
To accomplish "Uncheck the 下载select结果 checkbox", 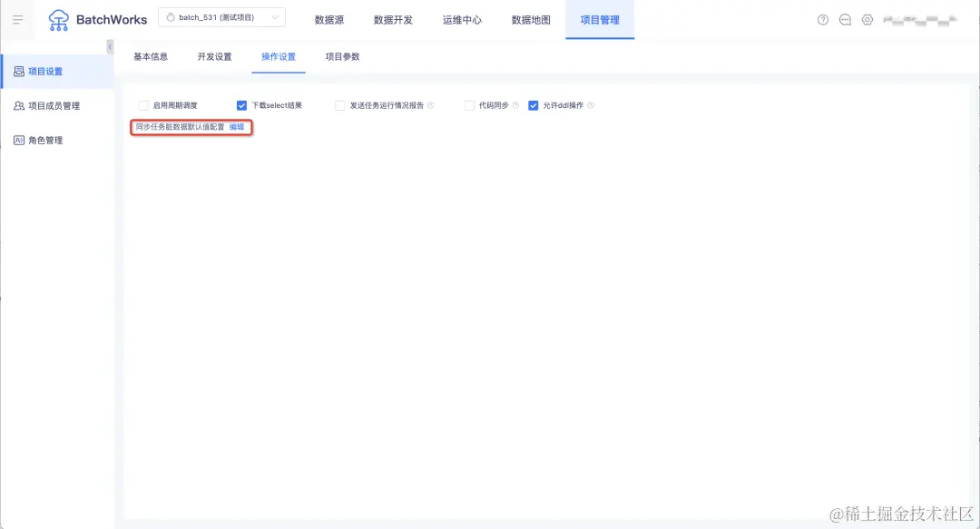I will tap(242, 105).
